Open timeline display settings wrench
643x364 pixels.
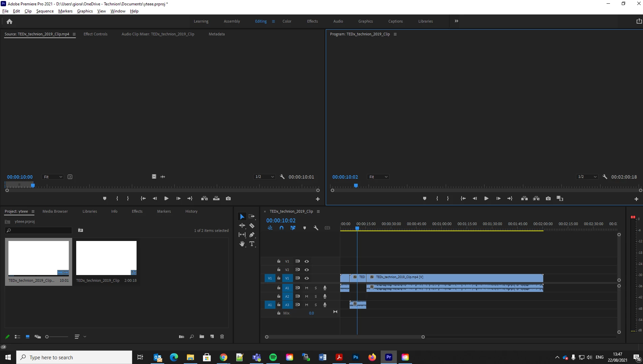point(316,228)
